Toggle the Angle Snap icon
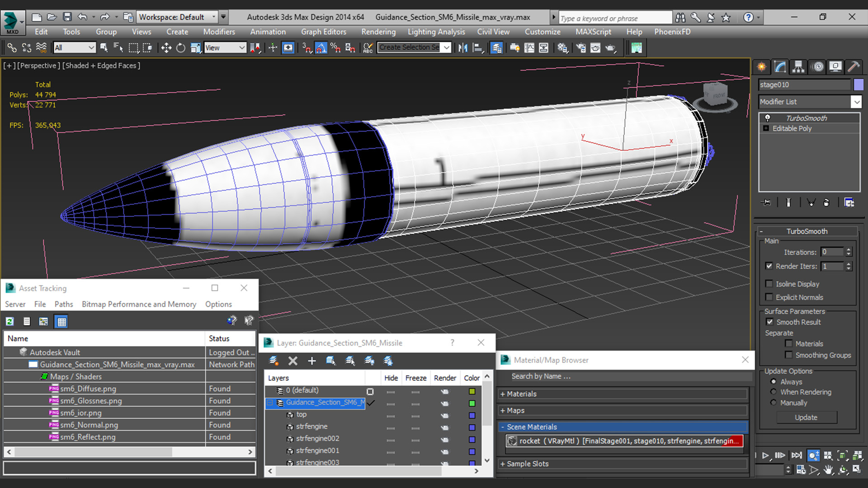 321,48
